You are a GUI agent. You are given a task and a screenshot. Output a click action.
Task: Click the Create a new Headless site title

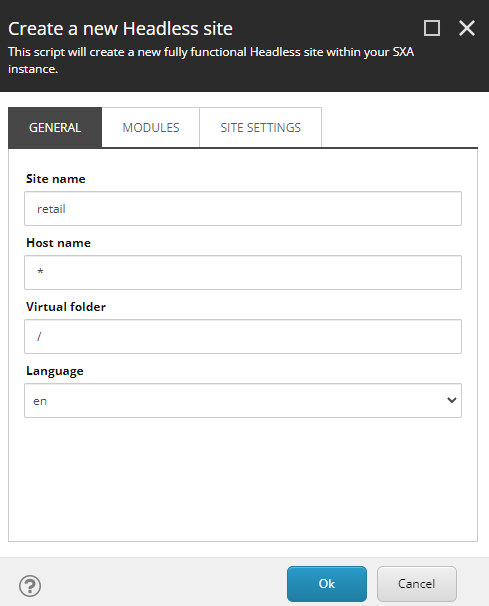(x=120, y=29)
